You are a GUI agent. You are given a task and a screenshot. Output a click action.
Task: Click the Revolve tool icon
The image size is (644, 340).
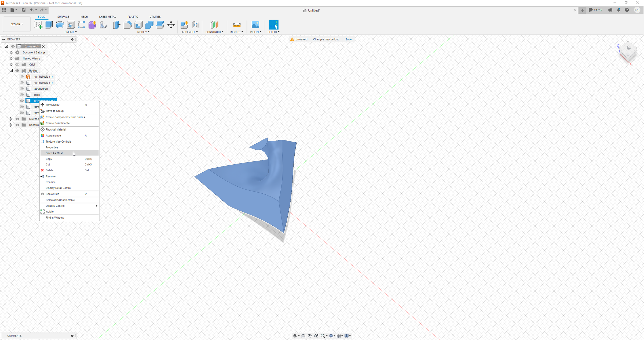60,25
